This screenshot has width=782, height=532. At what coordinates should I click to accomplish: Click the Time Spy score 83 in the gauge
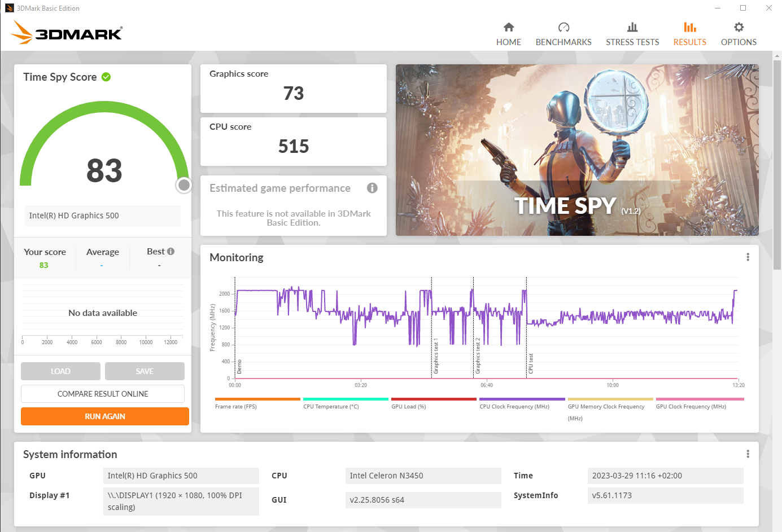click(104, 170)
